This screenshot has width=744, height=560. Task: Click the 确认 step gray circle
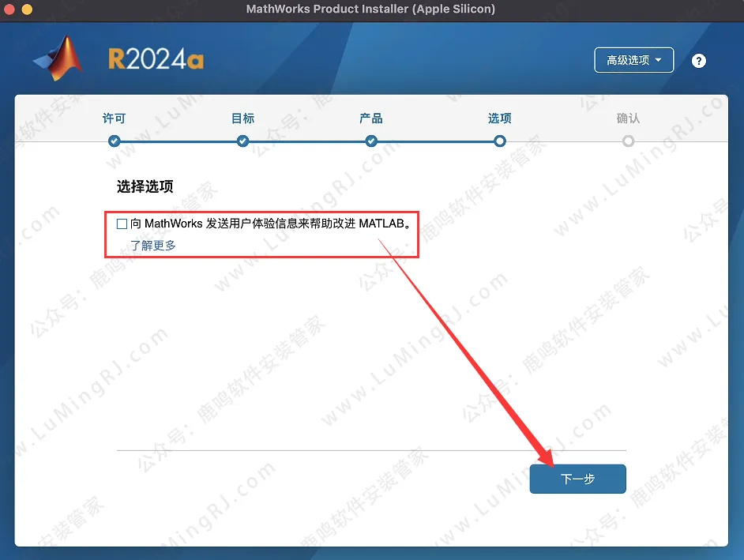coord(627,141)
